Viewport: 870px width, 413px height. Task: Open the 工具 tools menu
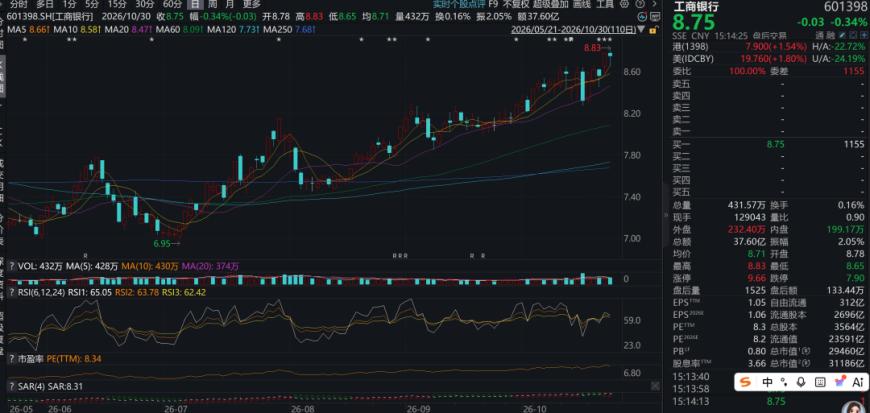coord(605,4)
